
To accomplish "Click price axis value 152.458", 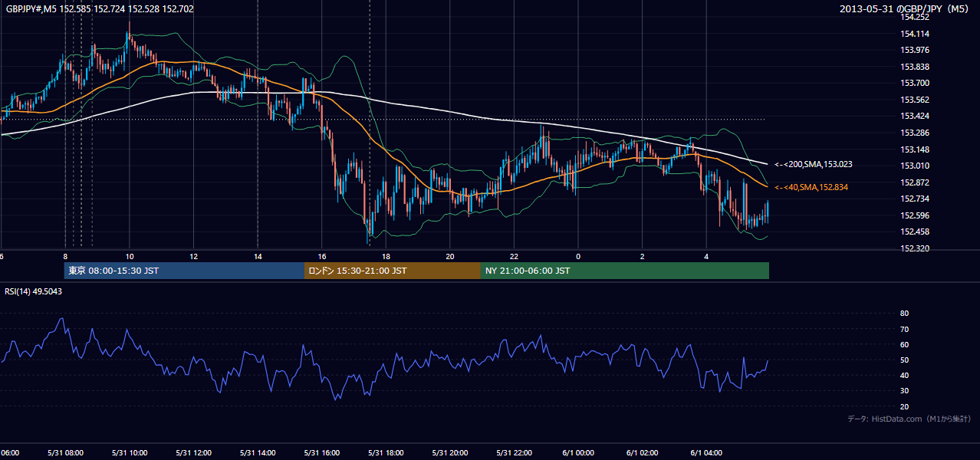I will coord(914,232).
